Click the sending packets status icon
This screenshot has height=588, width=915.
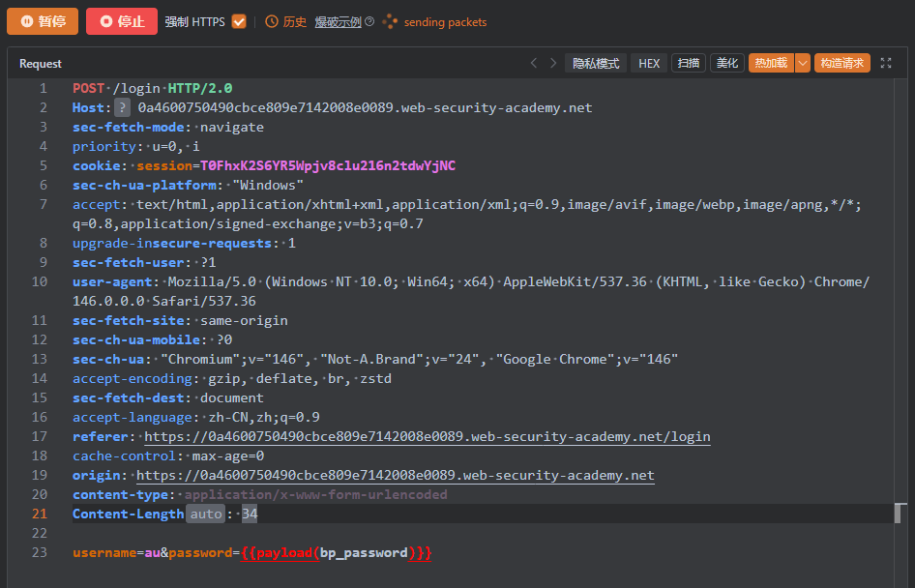coord(390,21)
